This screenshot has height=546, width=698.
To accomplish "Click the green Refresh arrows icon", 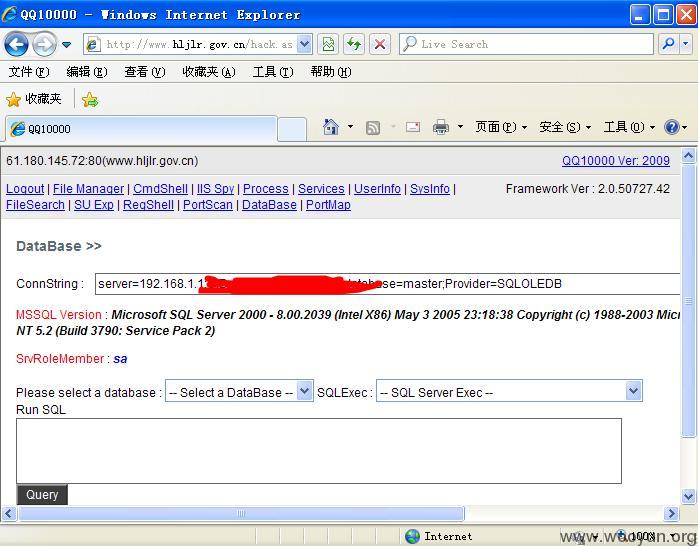I will pyautogui.click(x=354, y=44).
